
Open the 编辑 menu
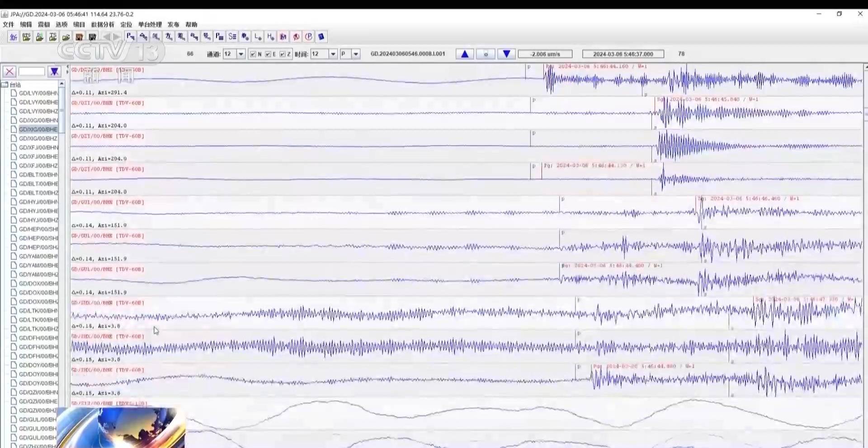(26, 24)
